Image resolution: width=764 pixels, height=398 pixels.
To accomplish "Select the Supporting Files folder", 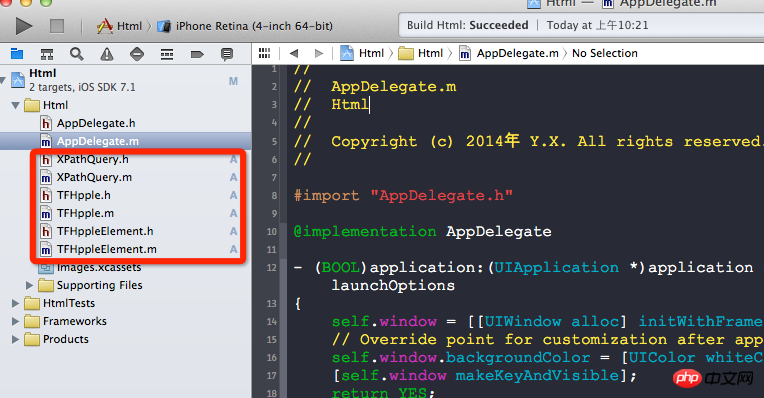I will pos(91,285).
